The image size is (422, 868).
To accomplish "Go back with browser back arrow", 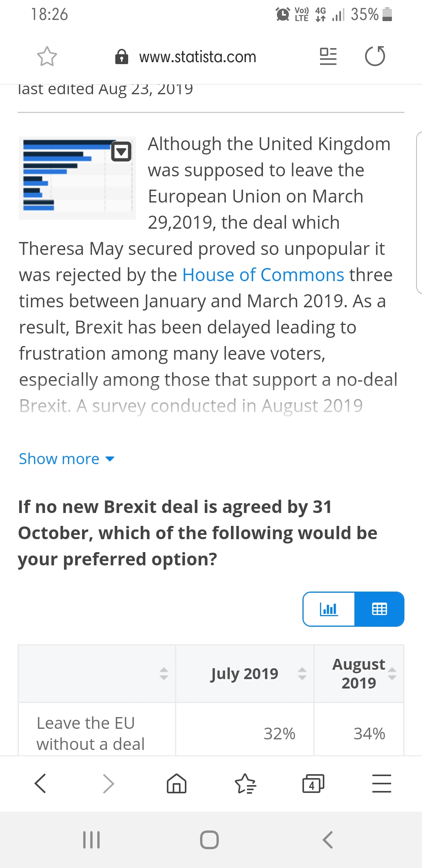I will [40, 783].
